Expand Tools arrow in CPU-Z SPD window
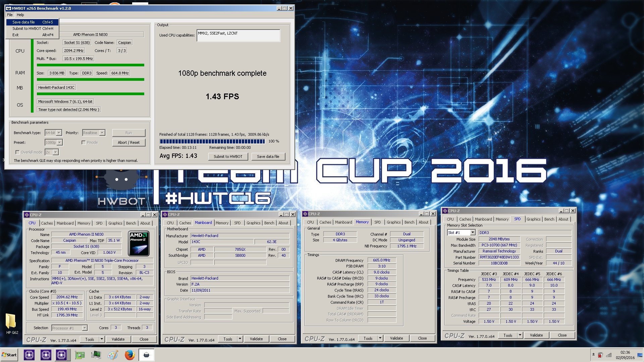Viewport: 644px width, 362px height. click(520, 335)
